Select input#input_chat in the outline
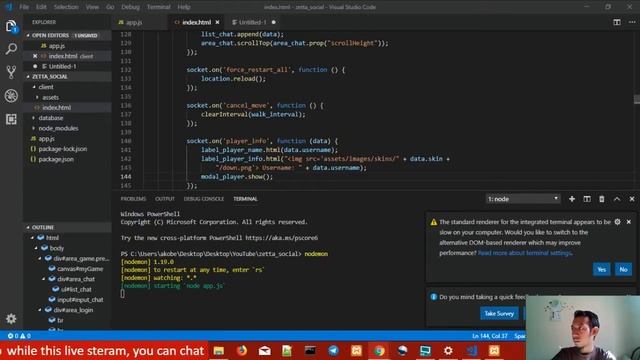Image resolution: width=640 pixels, height=360 pixels. point(80,300)
